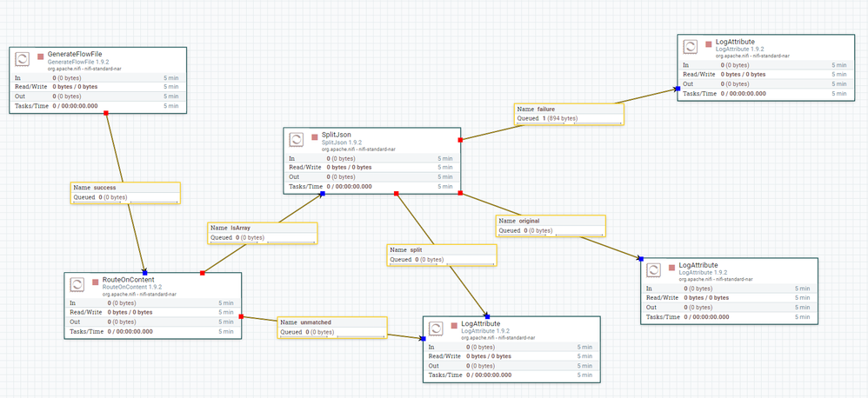Screen dimensions: 868x398
Task: Click title of LogAttribute fed by split
Action: (x=480, y=323)
